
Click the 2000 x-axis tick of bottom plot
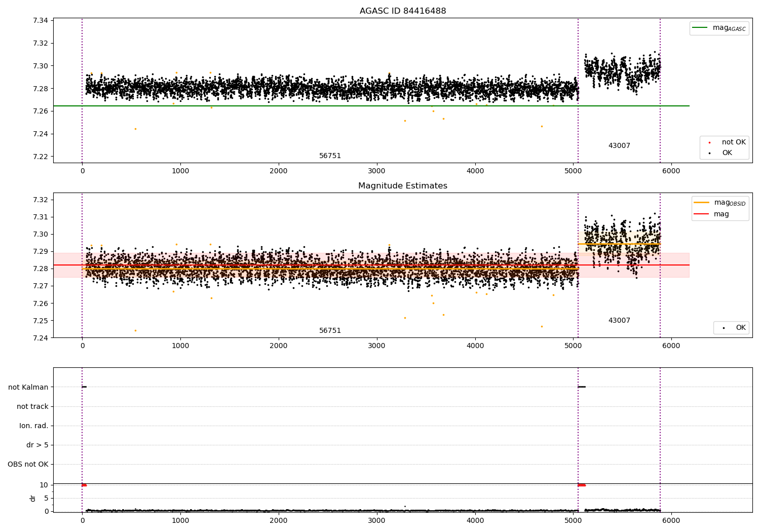tap(279, 520)
